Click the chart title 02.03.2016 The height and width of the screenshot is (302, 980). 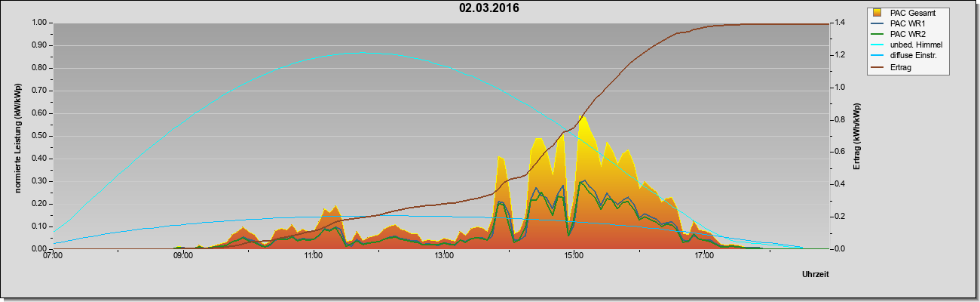(x=489, y=8)
